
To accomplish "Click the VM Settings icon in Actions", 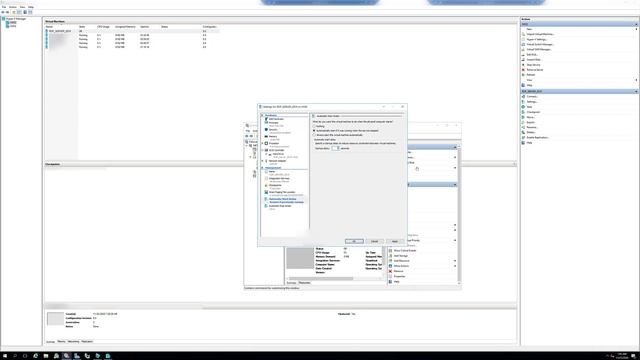I will [523, 102].
